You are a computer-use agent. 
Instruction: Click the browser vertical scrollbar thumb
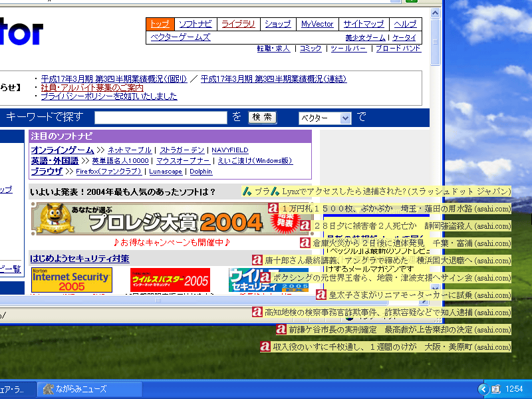pyautogui.click(x=436, y=42)
